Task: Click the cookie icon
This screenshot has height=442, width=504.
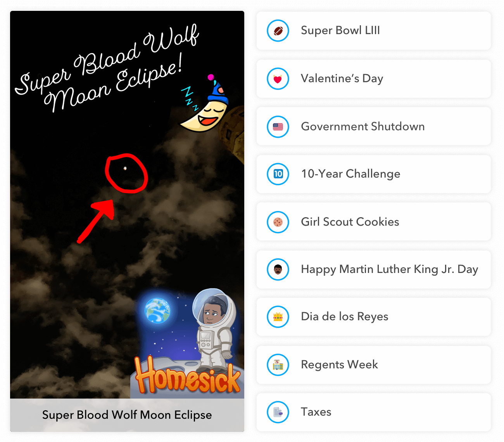Action: click(x=278, y=222)
